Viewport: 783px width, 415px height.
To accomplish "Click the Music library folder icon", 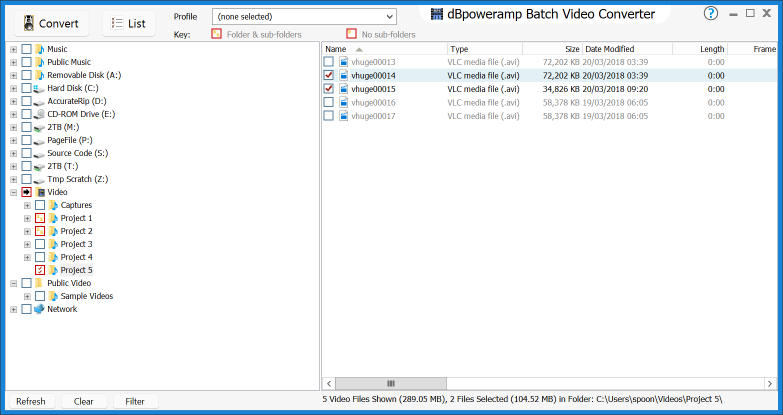I will tap(40, 49).
